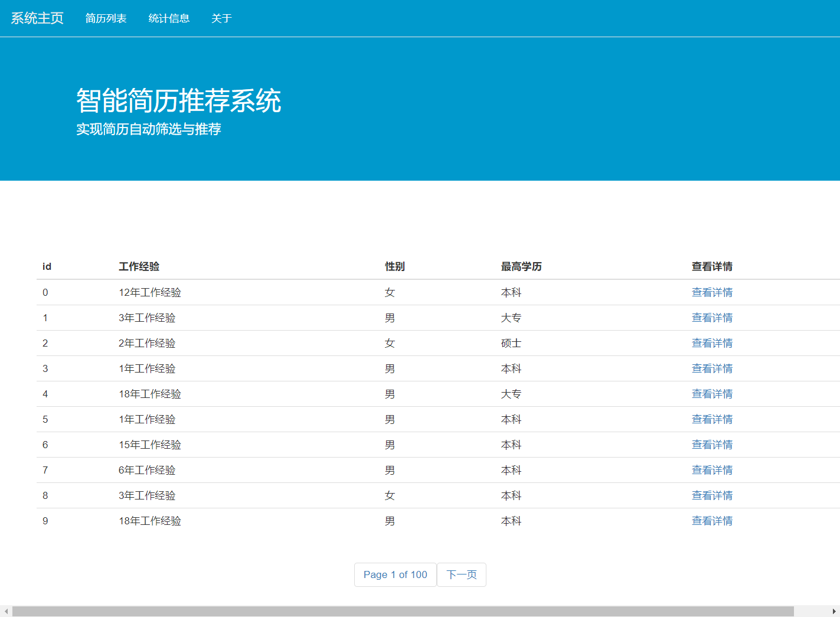Open 查看详情 for resume id 0

712,292
